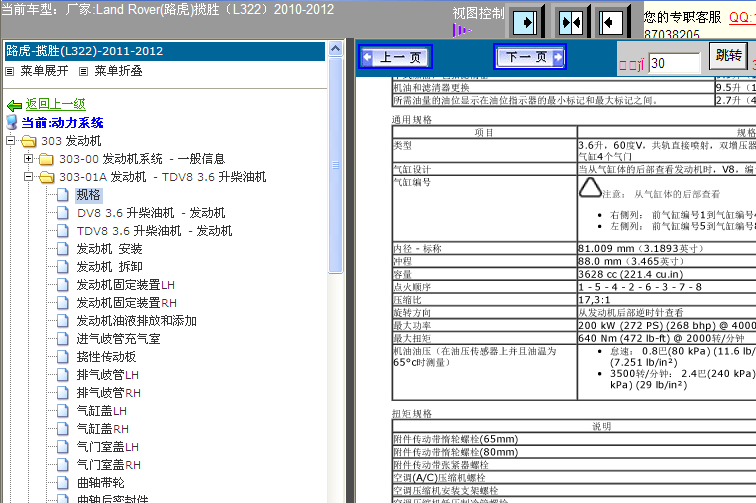This screenshot has width=756, height=503.
Task: Click page icon beside 发动机 安装
Action: pyautogui.click(x=63, y=249)
